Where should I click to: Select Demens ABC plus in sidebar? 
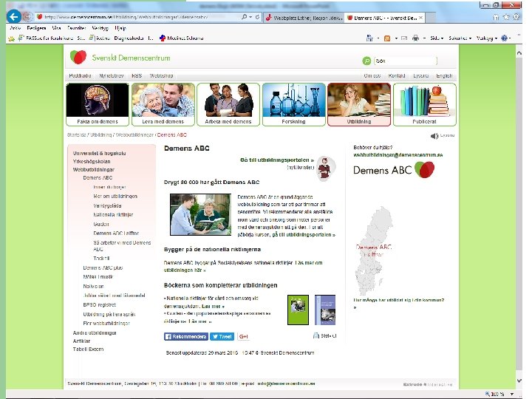(x=103, y=267)
